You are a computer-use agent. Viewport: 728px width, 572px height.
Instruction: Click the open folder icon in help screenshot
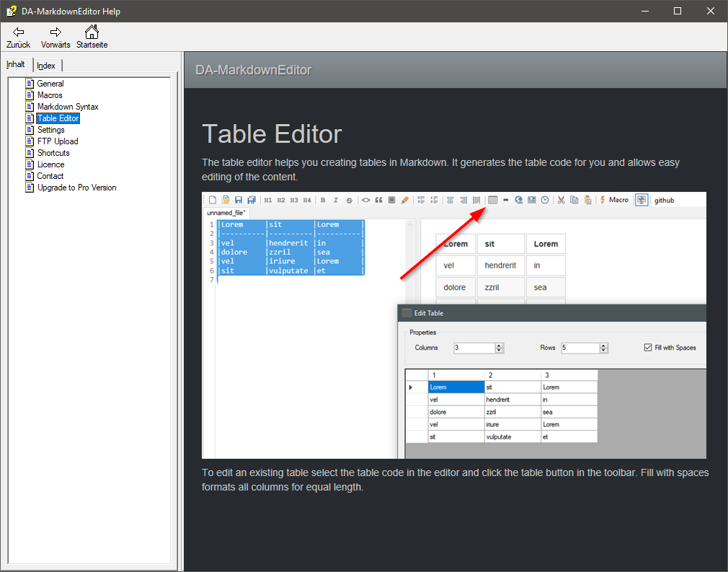[226, 200]
